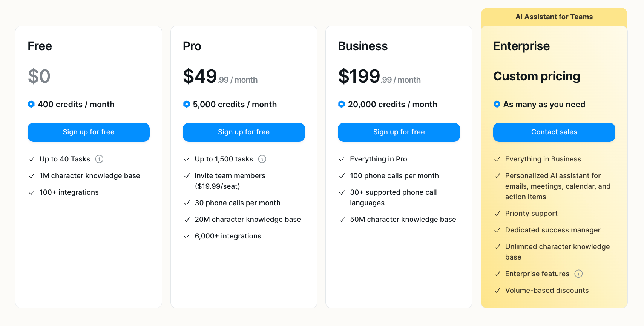Image resolution: width=644 pixels, height=326 pixels.
Task: Click the $49.99 / month price
Action: 220,77
